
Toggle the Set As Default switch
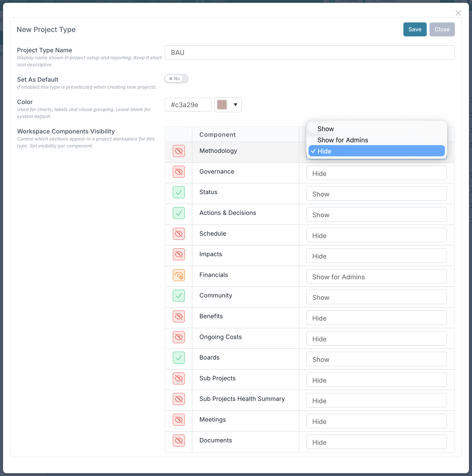pos(176,79)
